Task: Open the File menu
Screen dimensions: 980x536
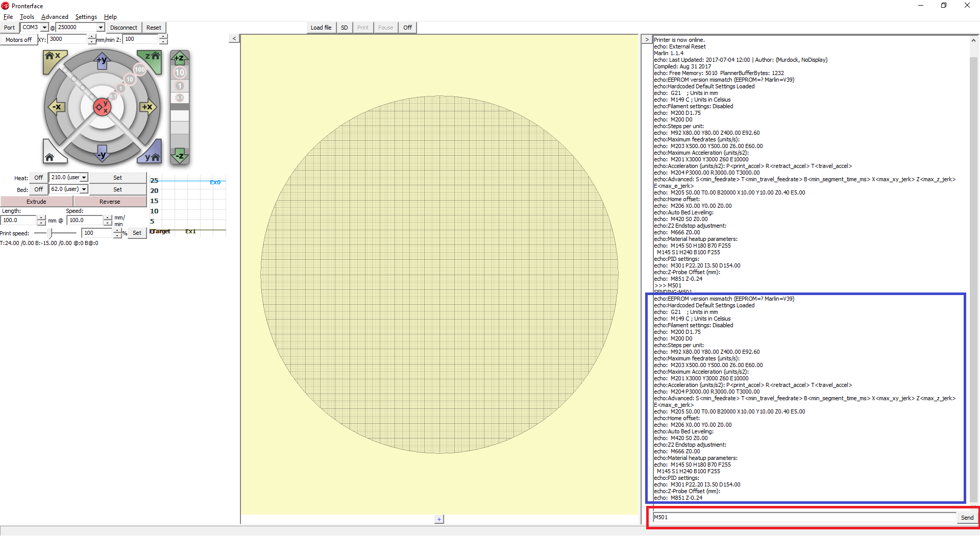Action: click(8, 17)
